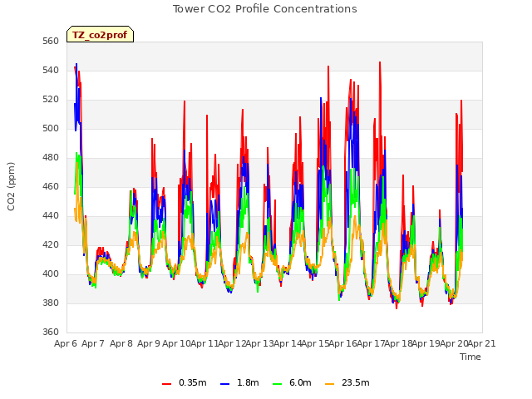Click the Apr 12 x-axis tick label
532x399 pixels.
232,343
